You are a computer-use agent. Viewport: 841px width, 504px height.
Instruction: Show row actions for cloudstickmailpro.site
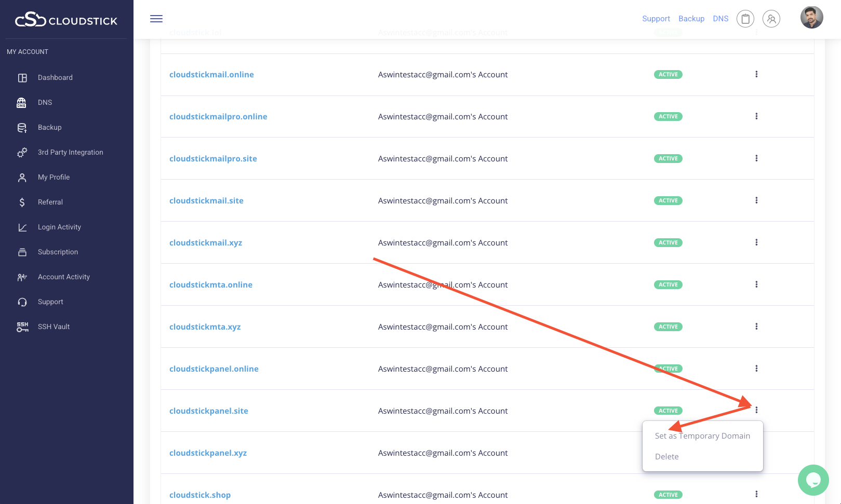click(x=756, y=158)
